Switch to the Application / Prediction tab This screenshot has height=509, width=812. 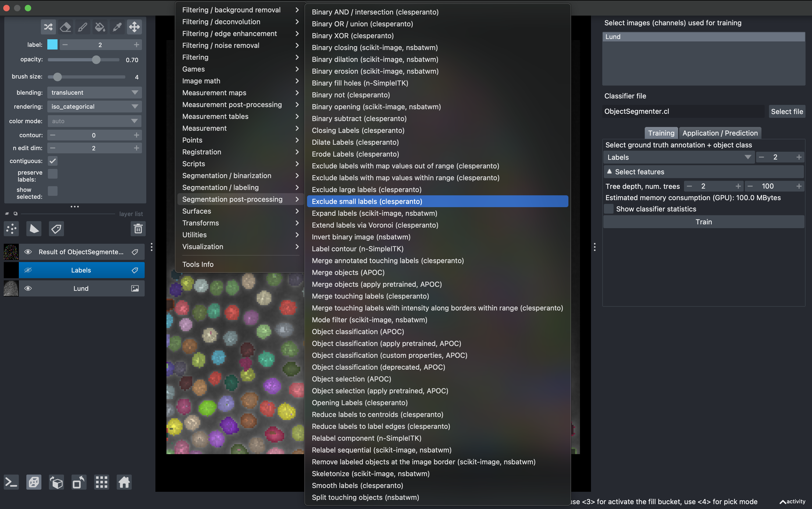[x=720, y=133]
